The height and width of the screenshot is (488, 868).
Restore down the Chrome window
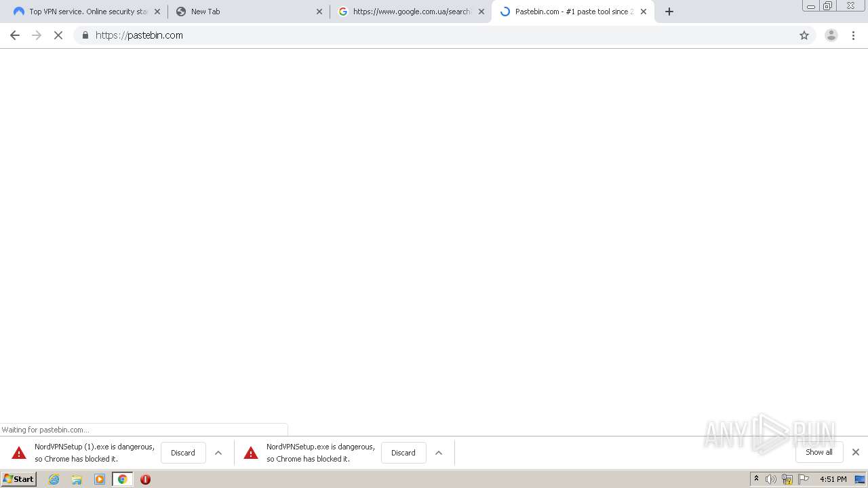pyautogui.click(x=828, y=5)
